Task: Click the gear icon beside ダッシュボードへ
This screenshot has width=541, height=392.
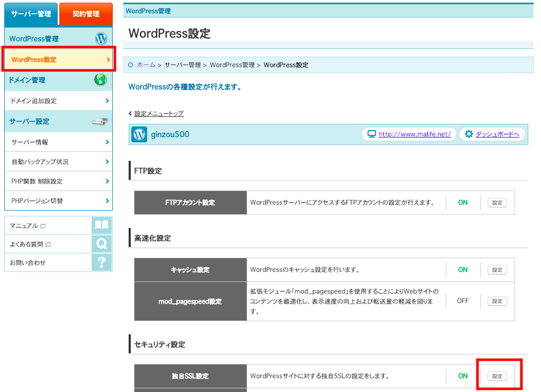Action: [468, 134]
